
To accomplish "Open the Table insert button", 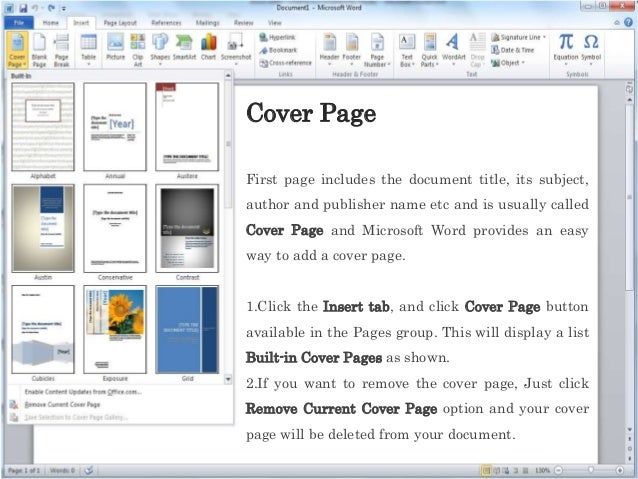I will pos(88,50).
